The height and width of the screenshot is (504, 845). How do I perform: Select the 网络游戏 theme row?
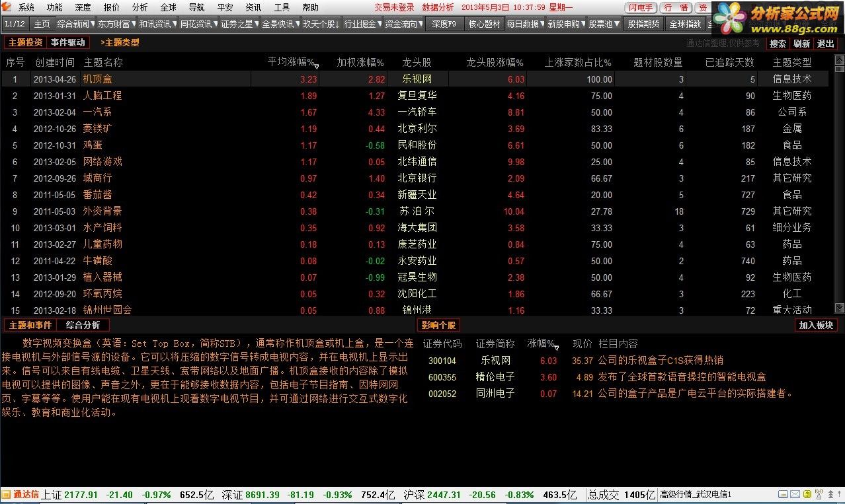pos(415,161)
